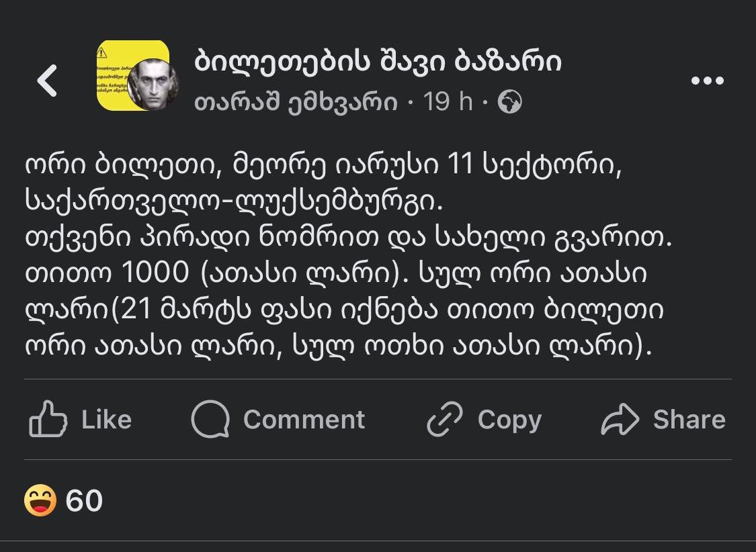Click the Share arrow icon

tap(620, 420)
